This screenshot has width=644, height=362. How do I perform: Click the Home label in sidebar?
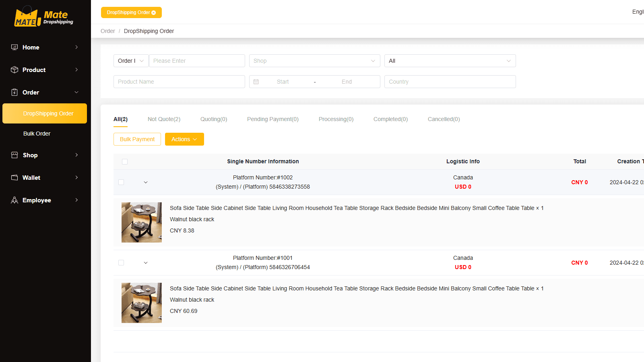click(x=31, y=47)
